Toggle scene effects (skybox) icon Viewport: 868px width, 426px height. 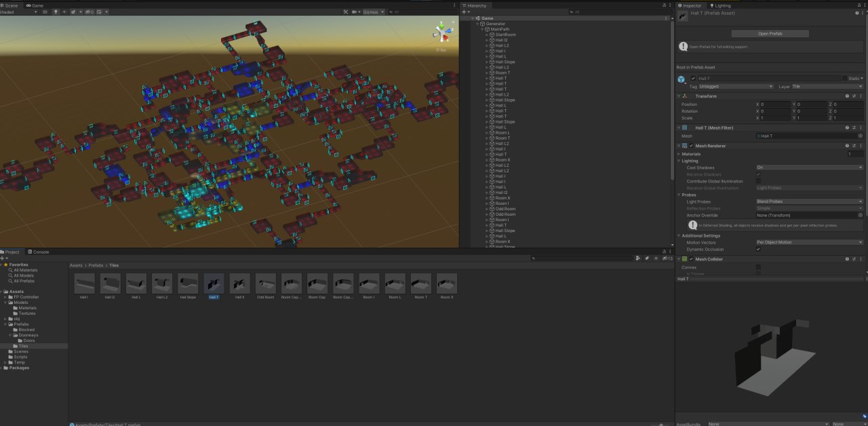coord(73,12)
